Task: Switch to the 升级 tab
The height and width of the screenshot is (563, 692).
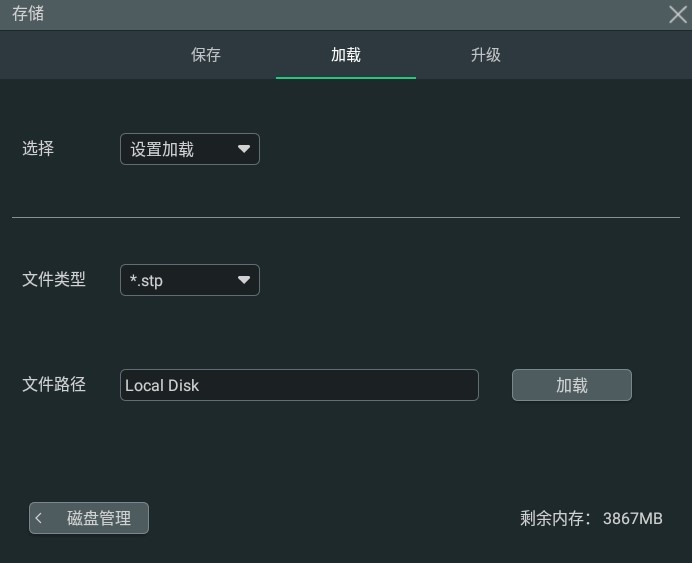Action: coord(485,55)
